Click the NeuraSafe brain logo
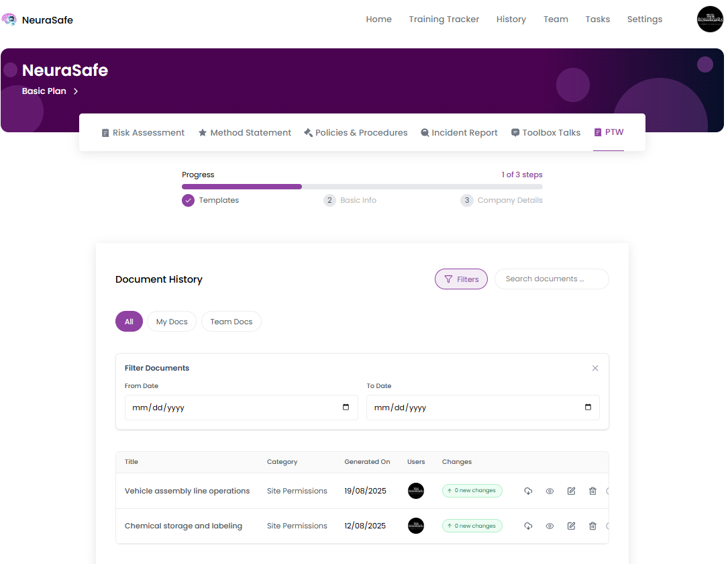This screenshot has height=564, width=728. pos(9,19)
